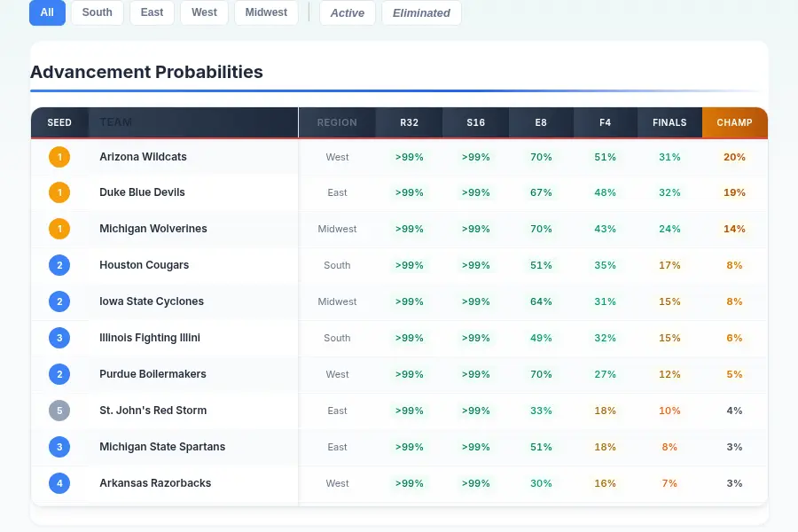The width and height of the screenshot is (798, 532).
Task: Click the seed 4 badge for Arkansas Razorbacks
Action: (x=59, y=483)
